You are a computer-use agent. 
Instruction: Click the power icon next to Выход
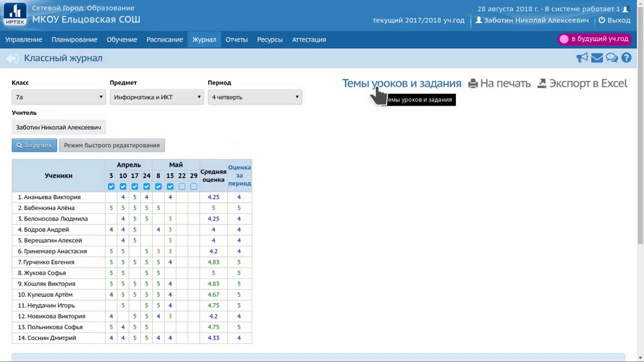[x=602, y=20]
